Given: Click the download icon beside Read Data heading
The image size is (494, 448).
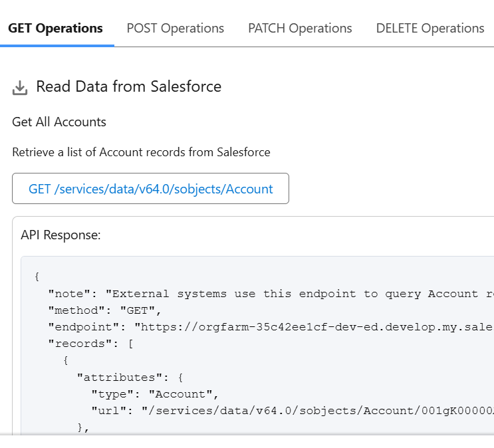Looking at the screenshot, I should (x=20, y=87).
